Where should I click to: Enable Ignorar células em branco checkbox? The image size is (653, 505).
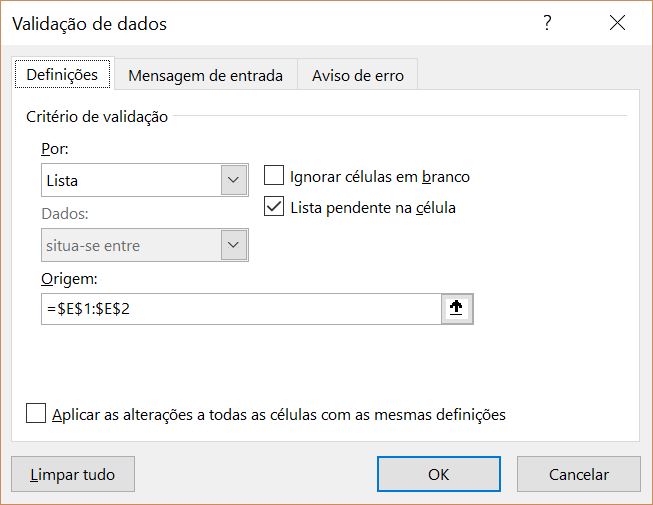pyautogui.click(x=274, y=175)
